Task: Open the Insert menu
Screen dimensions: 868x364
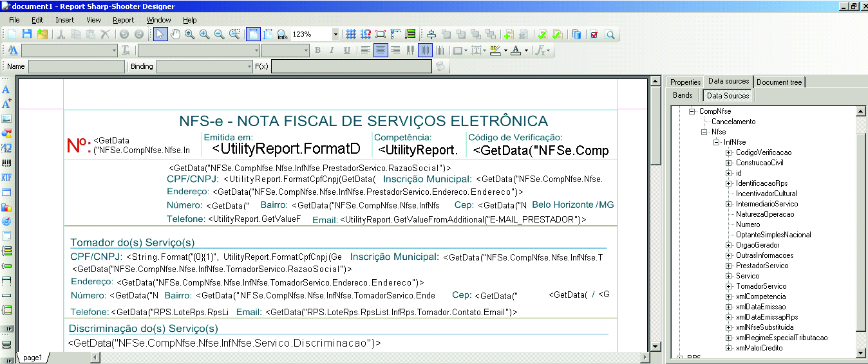Action: tap(64, 20)
